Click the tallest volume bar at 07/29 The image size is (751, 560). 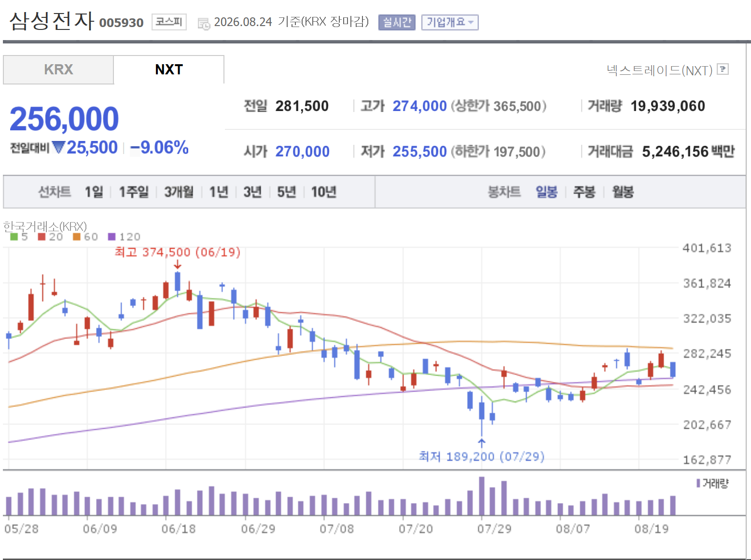click(x=481, y=496)
